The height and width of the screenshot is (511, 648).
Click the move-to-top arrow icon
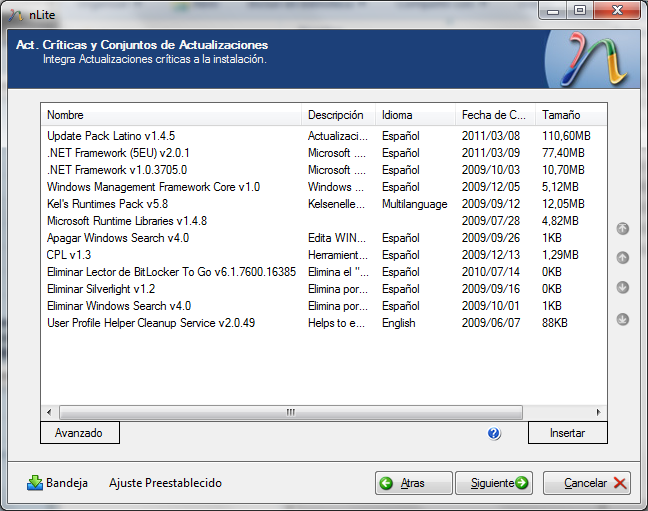pyautogui.click(x=623, y=229)
